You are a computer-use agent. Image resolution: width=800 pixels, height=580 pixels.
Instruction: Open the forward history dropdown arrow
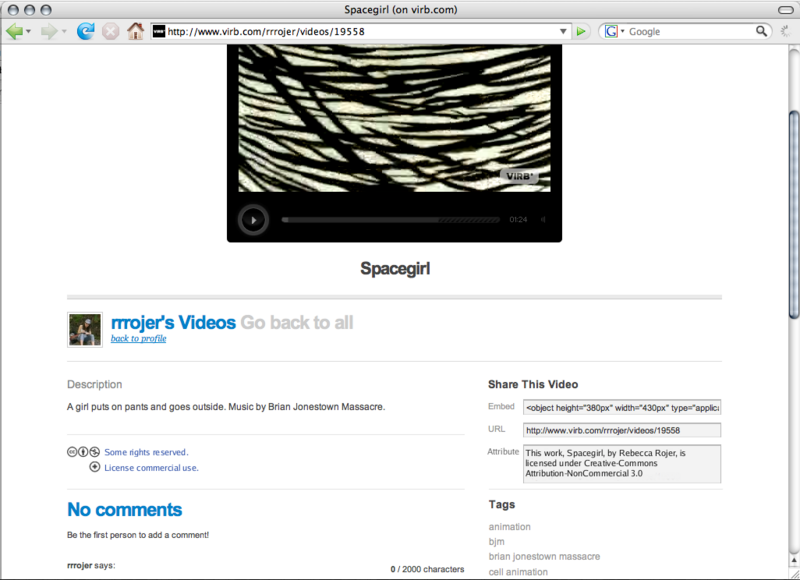point(64,32)
